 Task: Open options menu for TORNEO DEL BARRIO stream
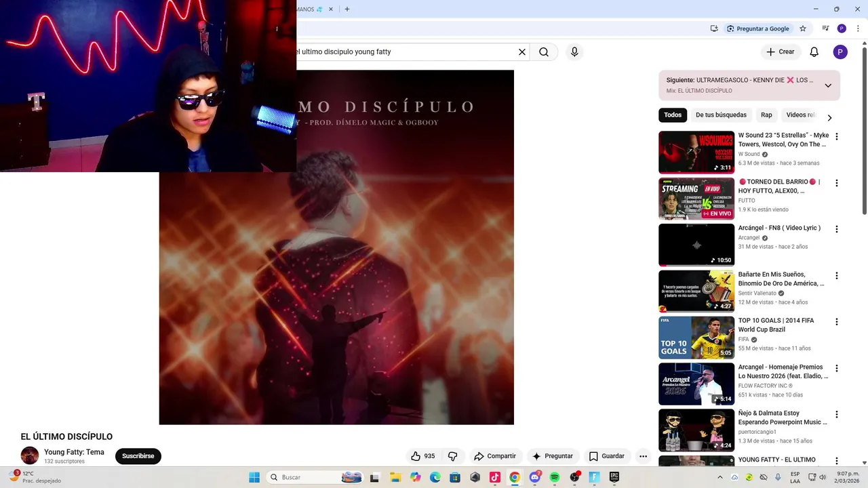pyautogui.click(x=836, y=183)
